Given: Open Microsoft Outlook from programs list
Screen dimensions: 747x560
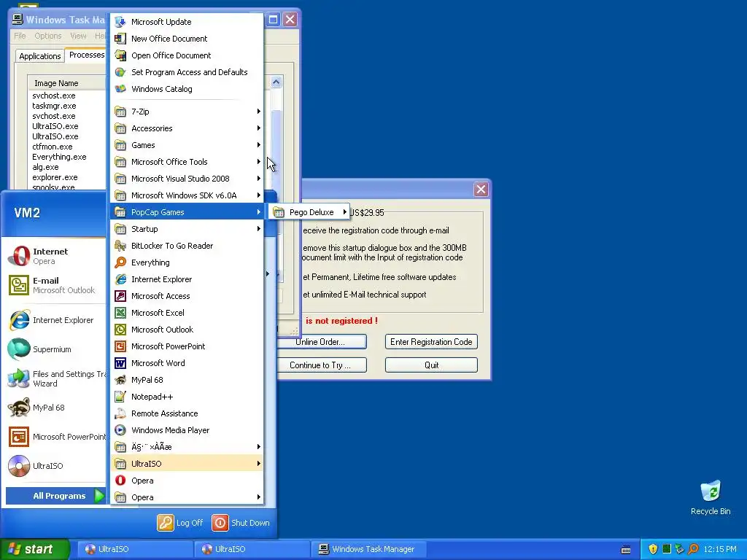Looking at the screenshot, I should pyautogui.click(x=187, y=330).
